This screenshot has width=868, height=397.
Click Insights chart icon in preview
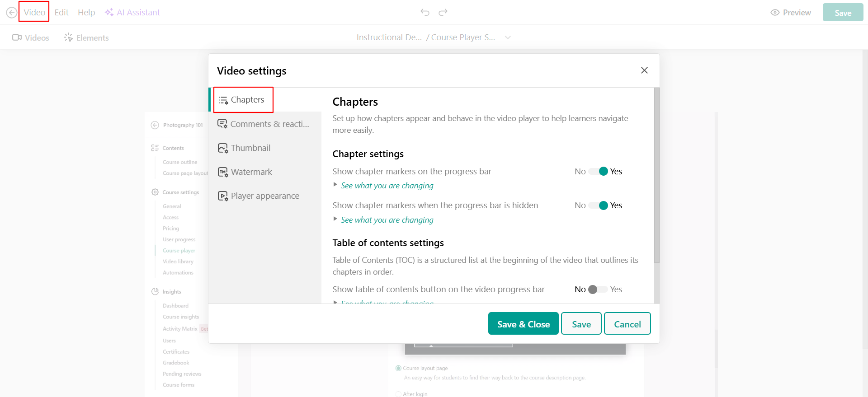click(x=155, y=291)
